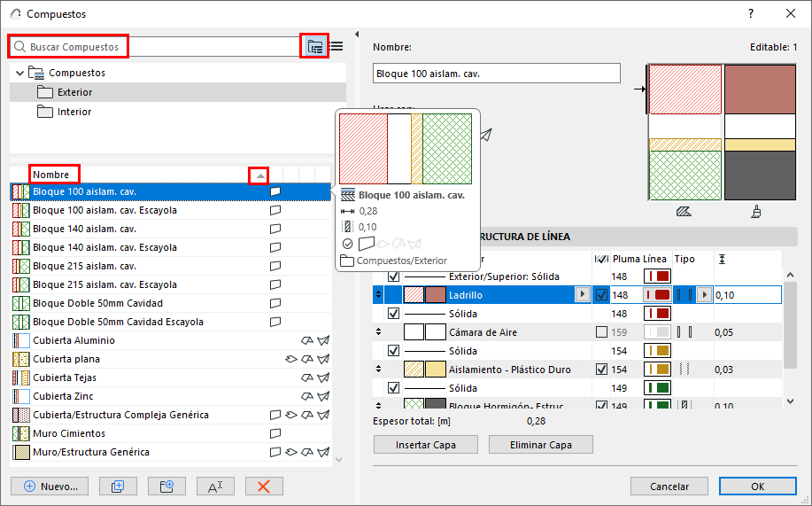This screenshot has width=812, height=506.
Task: Click the Aislamiento row drag handle icon
Action: coord(379,370)
